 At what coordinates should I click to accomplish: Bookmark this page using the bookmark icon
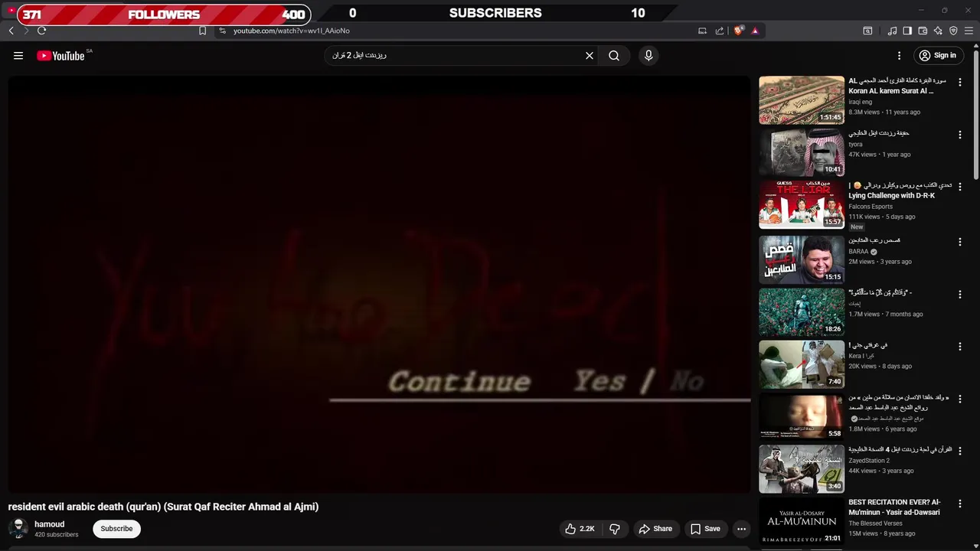[202, 31]
